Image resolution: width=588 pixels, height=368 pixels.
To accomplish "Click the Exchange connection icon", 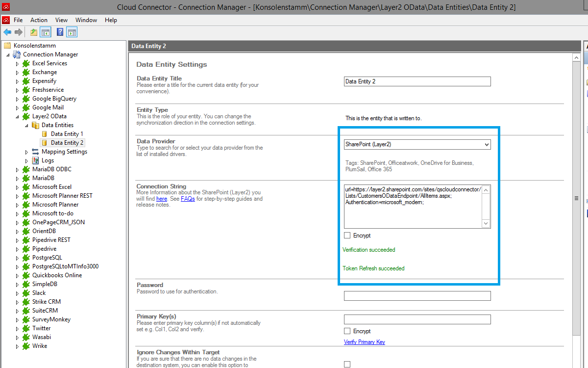I will tap(26, 72).
